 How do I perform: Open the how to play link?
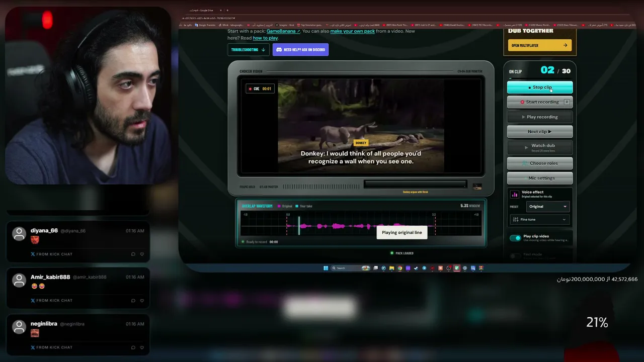click(x=265, y=38)
